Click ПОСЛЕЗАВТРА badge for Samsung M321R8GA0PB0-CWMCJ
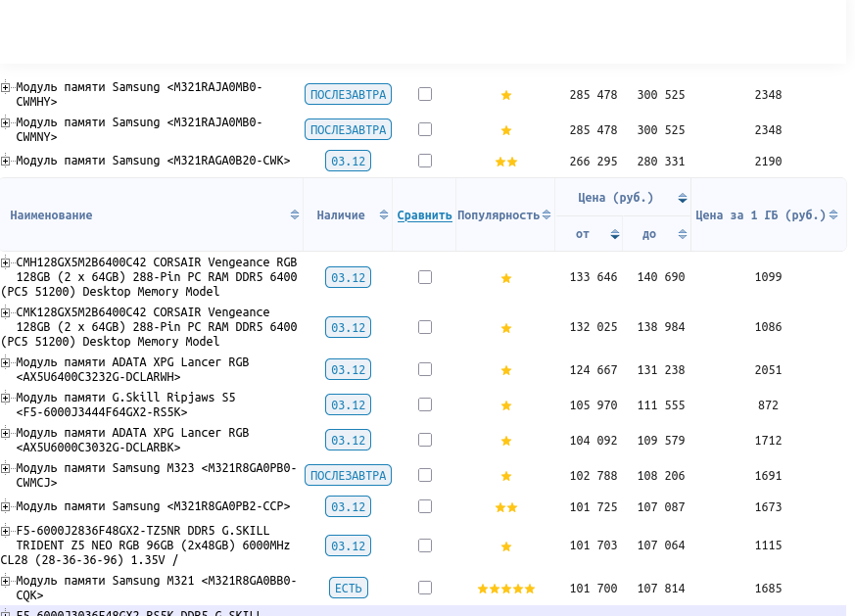 (348, 475)
